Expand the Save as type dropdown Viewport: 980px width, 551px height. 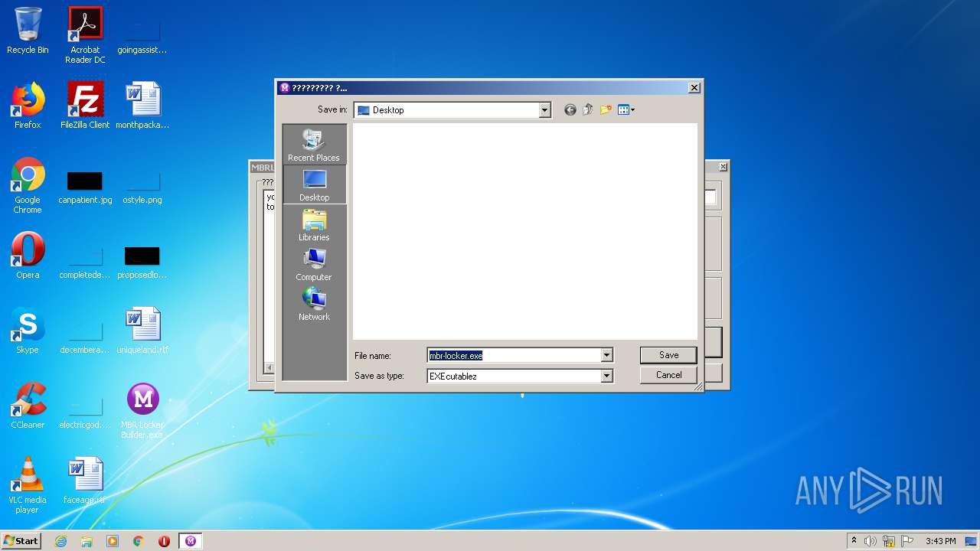[x=606, y=376]
